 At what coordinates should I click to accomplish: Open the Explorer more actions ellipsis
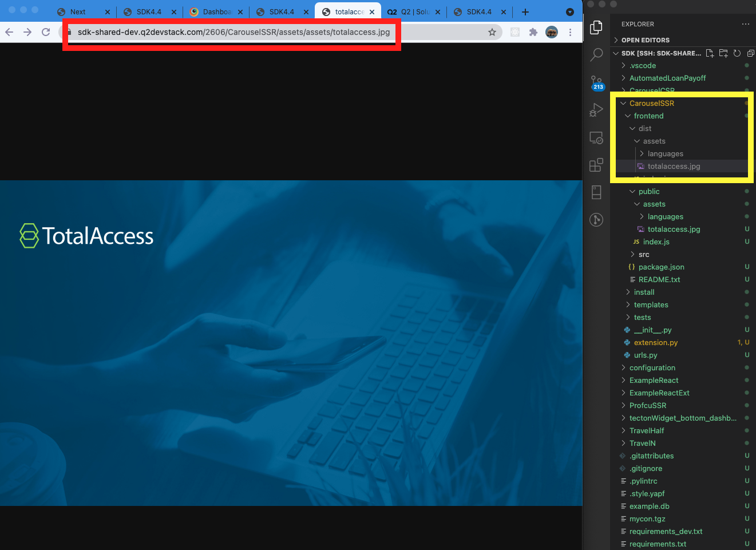(745, 24)
